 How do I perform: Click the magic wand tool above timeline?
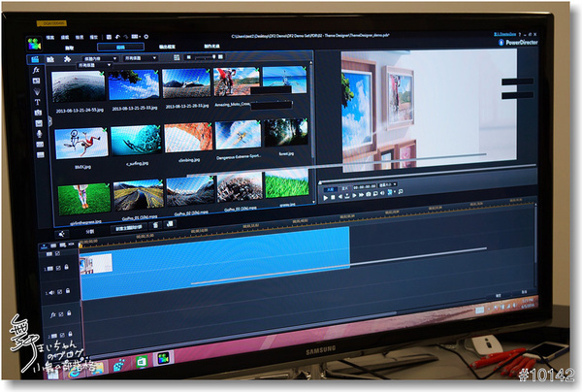pyautogui.click(x=62, y=234)
